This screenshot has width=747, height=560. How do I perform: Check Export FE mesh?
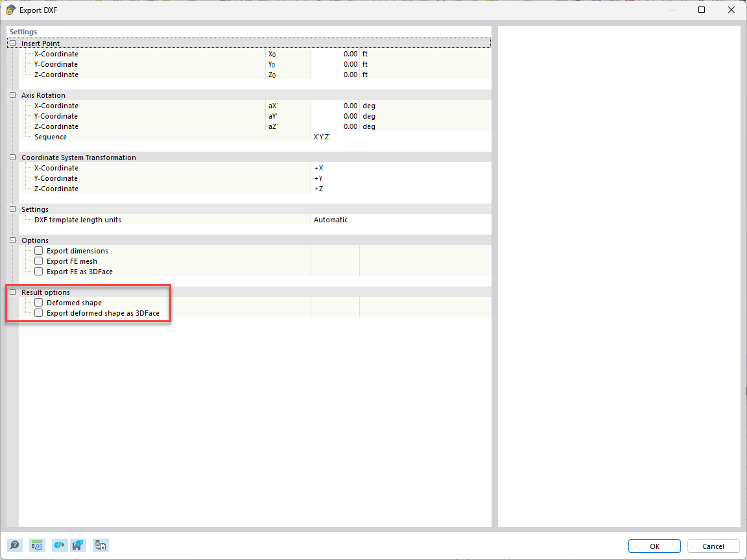pyautogui.click(x=38, y=261)
